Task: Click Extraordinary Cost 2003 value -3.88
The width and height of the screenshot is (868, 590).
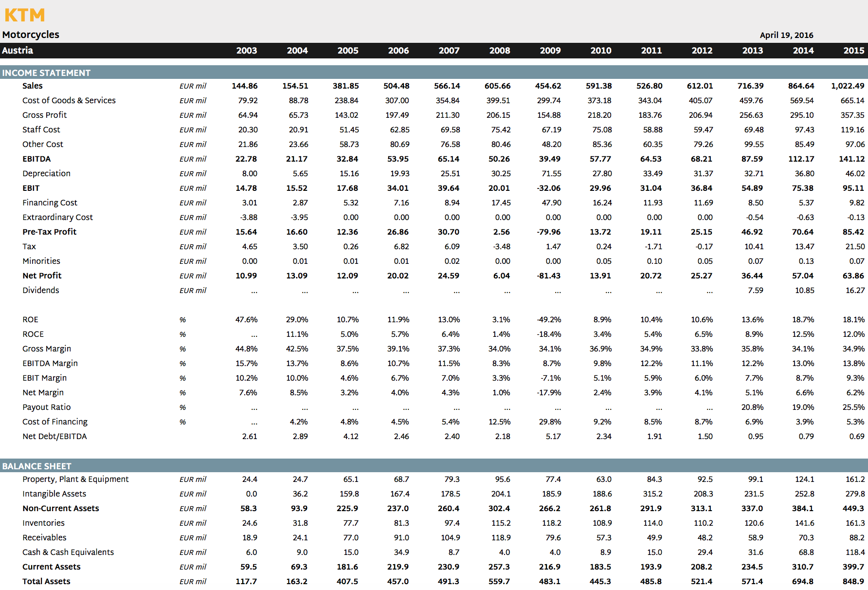Action: pos(249,217)
